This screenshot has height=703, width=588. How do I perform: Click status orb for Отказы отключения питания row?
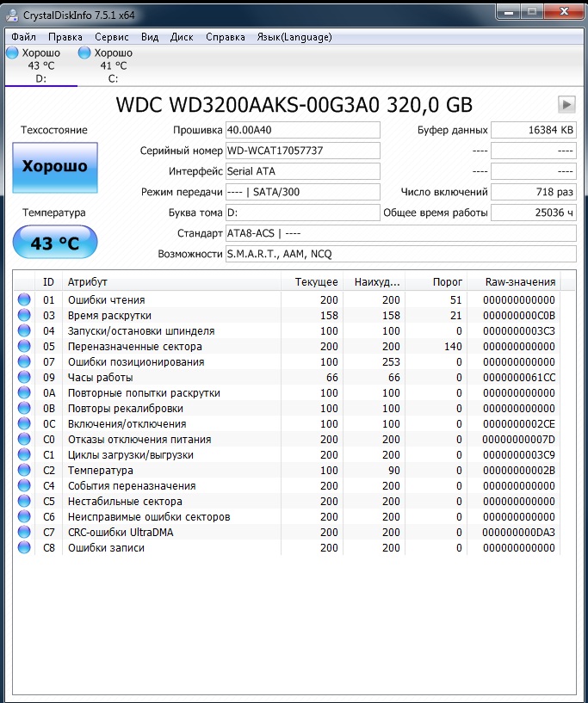point(24,439)
